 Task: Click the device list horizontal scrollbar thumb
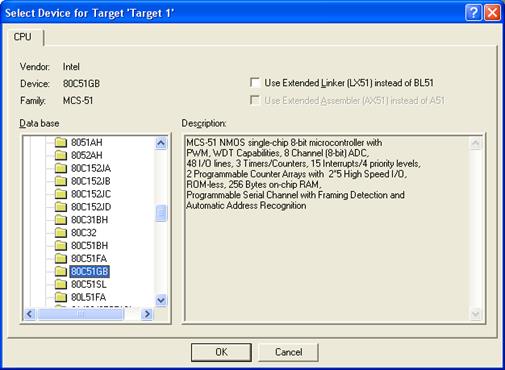[x=81, y=314]
